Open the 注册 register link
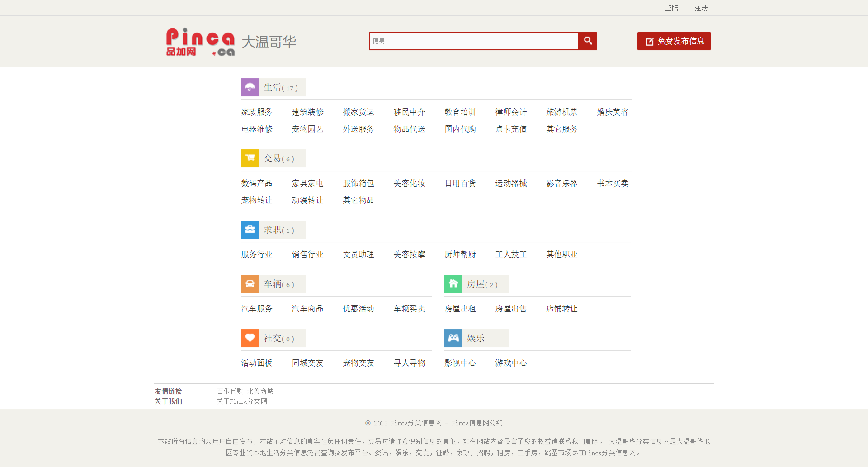 (x=701, y=8)
